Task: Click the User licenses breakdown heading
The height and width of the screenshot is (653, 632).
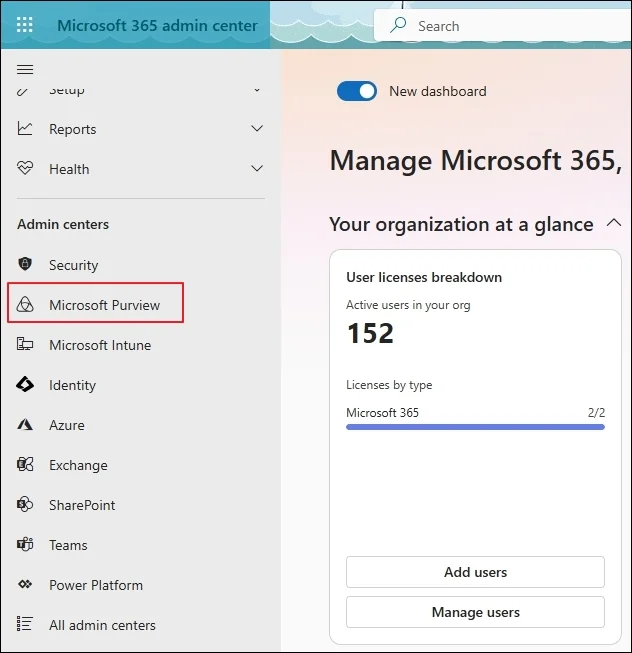Action: pyautogui.click(x=424, y=277)
